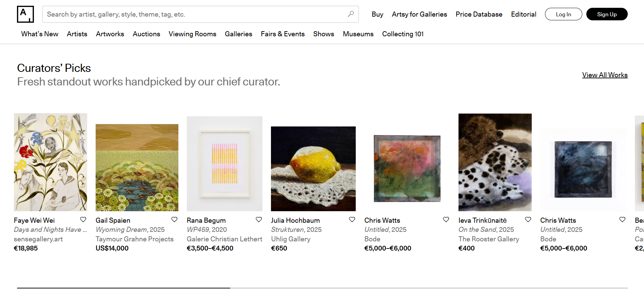Open the What's New menu
Viewport: 644px width, 299px height.
pos(40,34)
